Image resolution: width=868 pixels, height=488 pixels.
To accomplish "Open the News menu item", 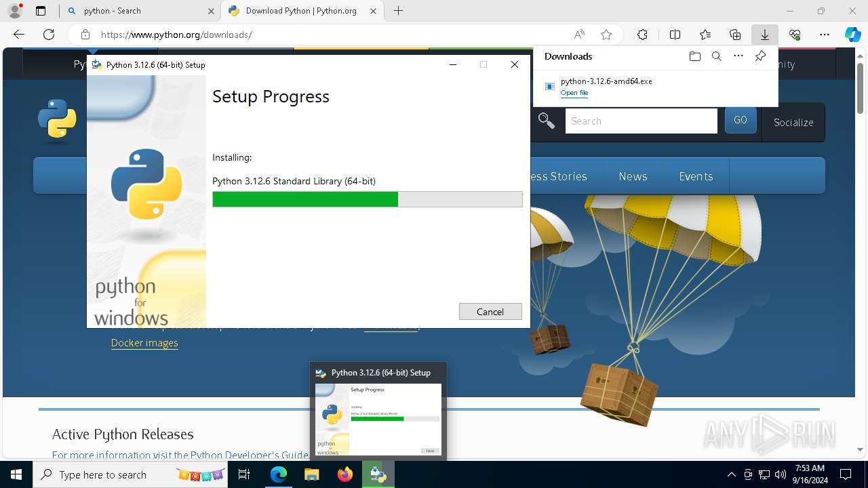I will click(633, 176).
